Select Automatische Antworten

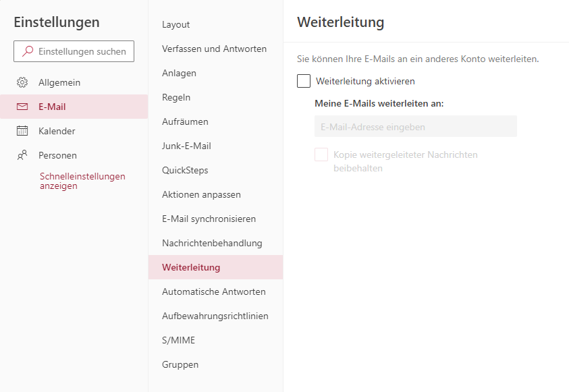(213, 291)
